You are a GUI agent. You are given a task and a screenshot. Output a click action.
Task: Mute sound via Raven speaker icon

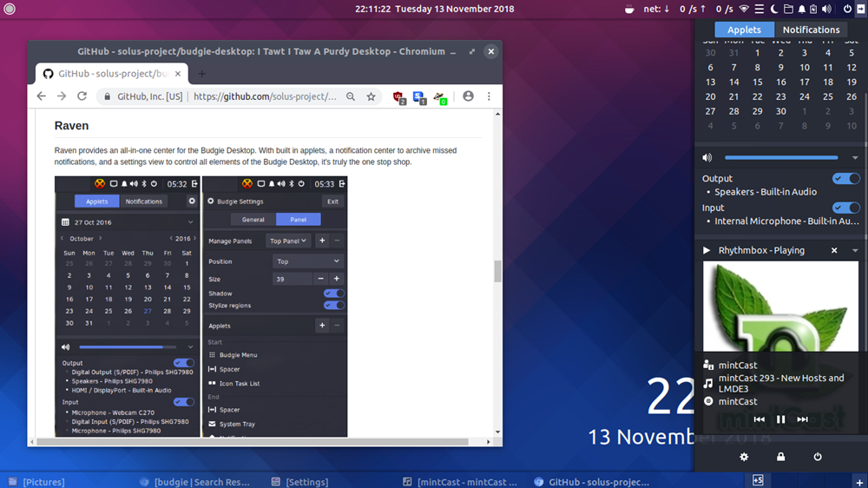707,158
